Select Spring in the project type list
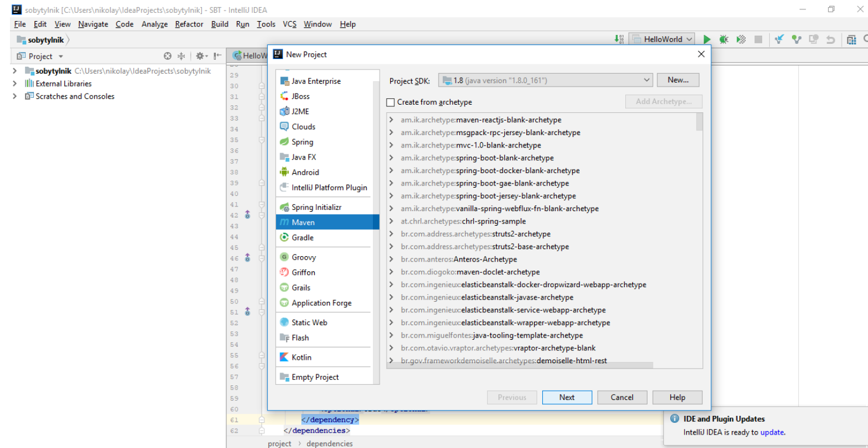The width and height of the screenshot is (868, 448). (328, 142)
